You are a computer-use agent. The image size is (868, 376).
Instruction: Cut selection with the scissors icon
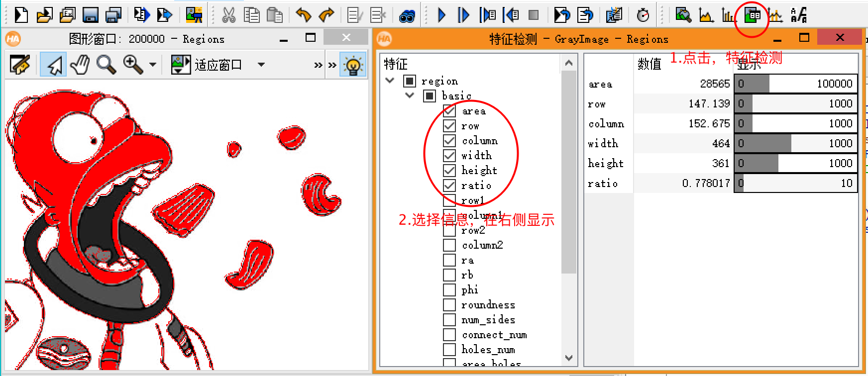[x=228, y=15]
